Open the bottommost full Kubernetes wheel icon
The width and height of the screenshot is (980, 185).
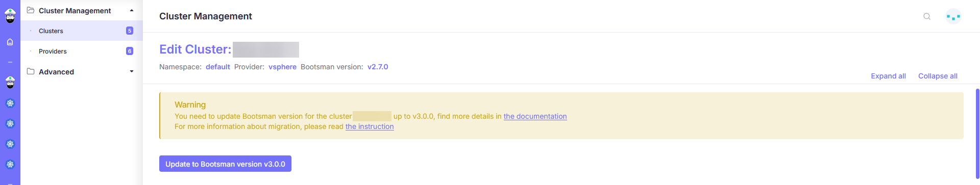pos(10,164)
